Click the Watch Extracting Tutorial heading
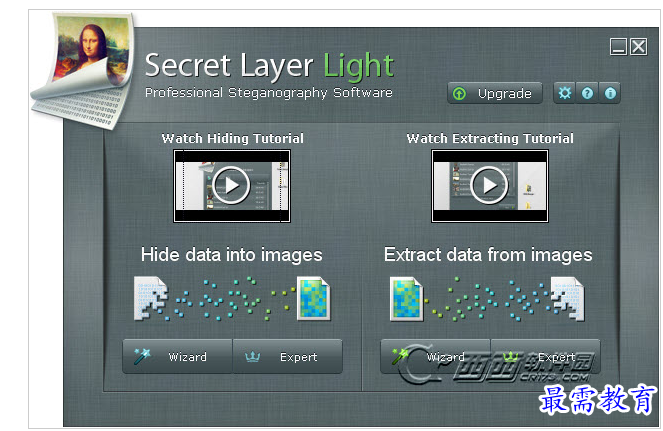The image size is (663, 431). 490,138
